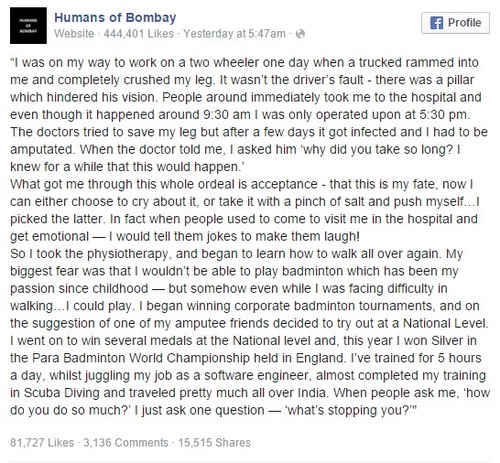The height and width of the screenshot is (463, 500).
Task: Click the paragraph starting 'So I took the physiotherapy'
Action: pyautogui.click(x=250, y=332)
